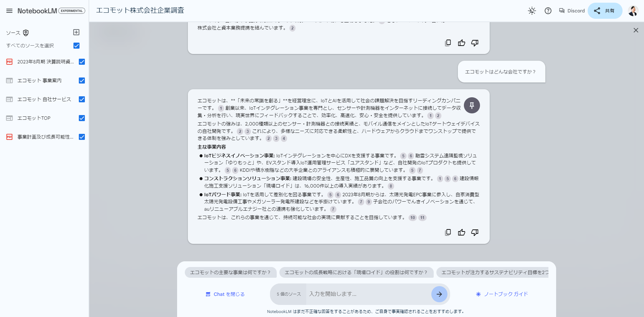Image resolution: width=644 pixels, height=317 pixels.
Task: Thumbs down the upper response
Action: tap(475, 43)
